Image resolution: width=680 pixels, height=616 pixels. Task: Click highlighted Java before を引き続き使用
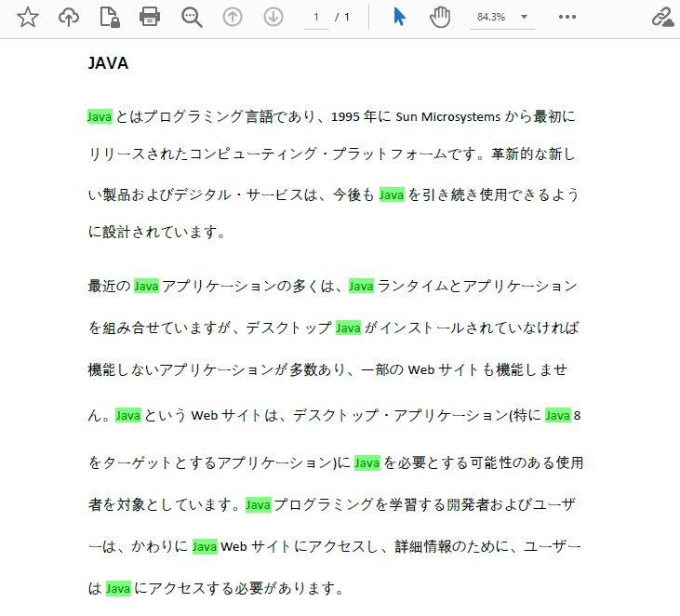click(392, 194)
